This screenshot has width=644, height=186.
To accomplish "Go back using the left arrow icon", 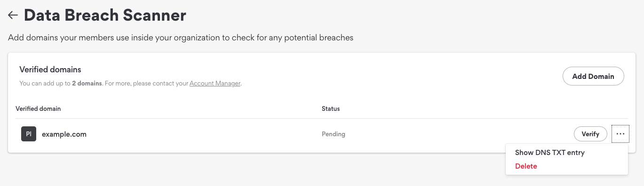I will tap(13, 15).
